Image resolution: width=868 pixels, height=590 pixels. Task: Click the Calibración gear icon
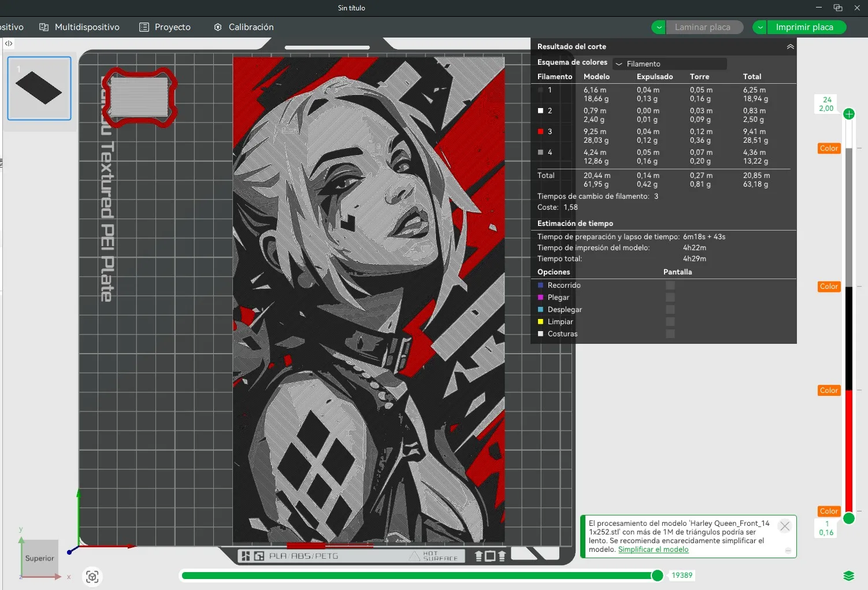click(x=218, y=27)
